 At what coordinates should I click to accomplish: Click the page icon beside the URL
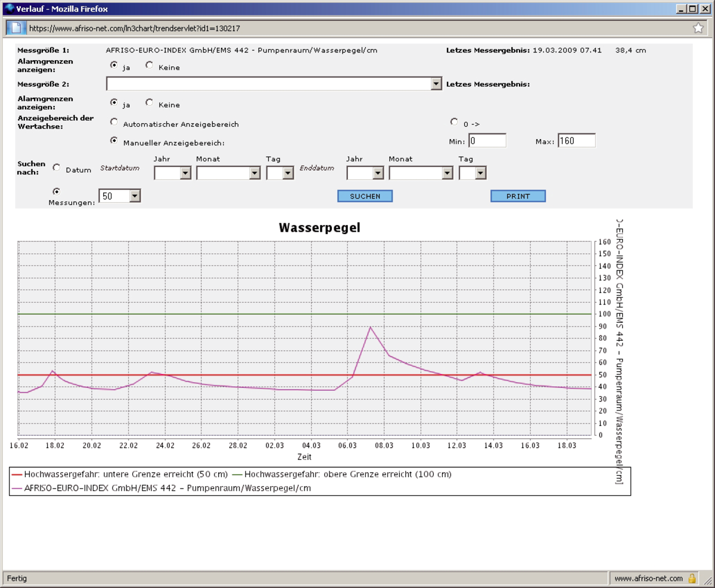click(x=16, y=28)
